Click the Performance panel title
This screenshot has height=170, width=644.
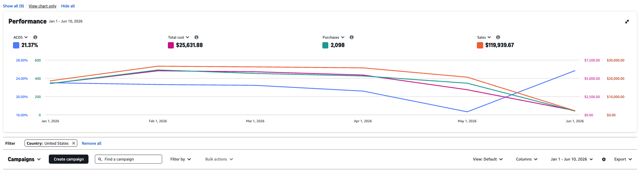pyautogui.click(x=27, y=21)
